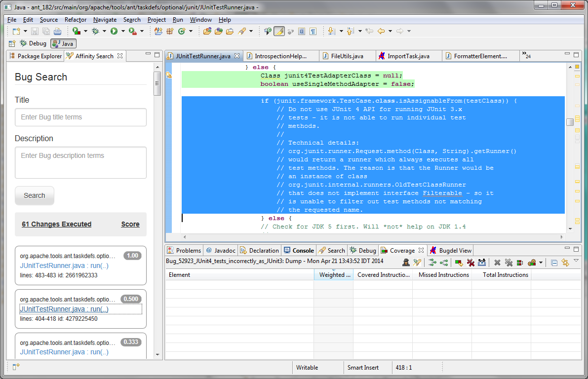Click the Print toolbar icon

click(57, 31)
